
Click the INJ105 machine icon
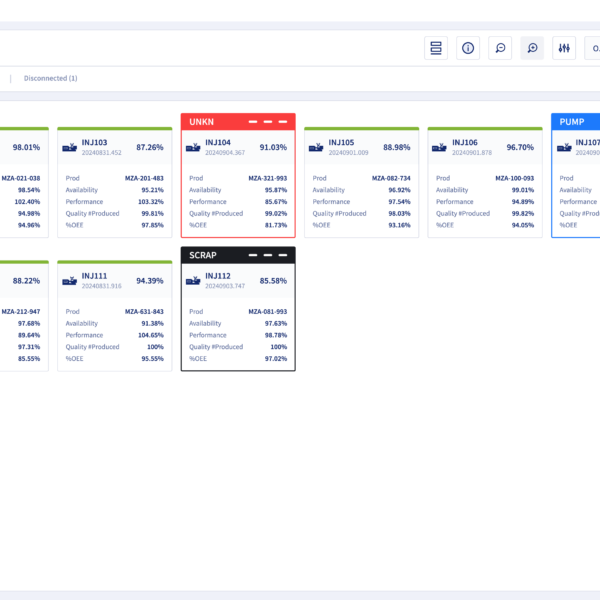coord(316,147)
